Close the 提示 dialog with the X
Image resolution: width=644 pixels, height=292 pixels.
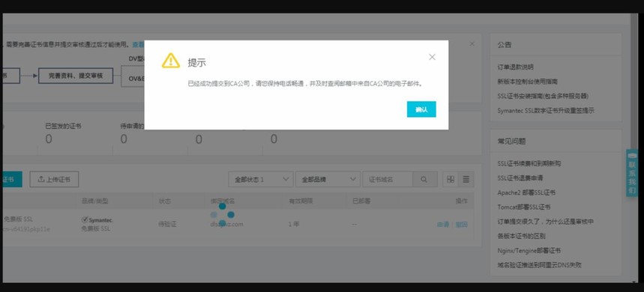(x=432, y=57)
